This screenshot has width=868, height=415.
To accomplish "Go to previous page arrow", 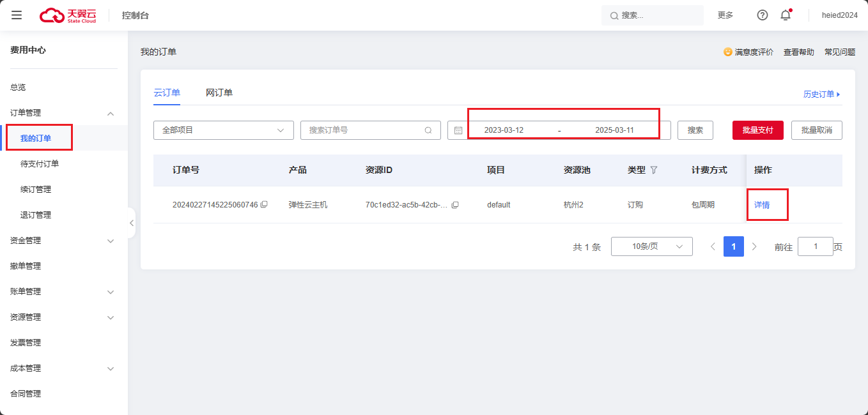I will 713,246.
